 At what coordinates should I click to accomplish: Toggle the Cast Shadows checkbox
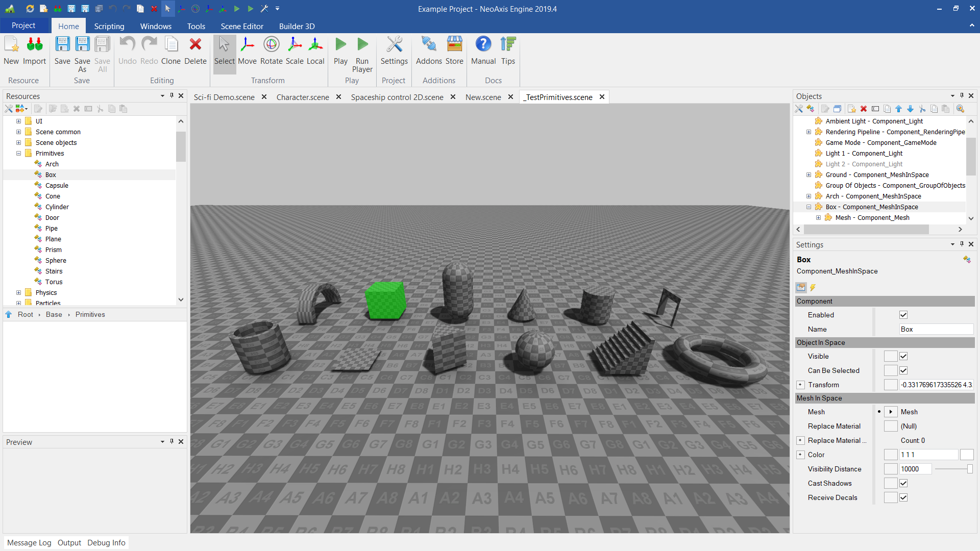[x=903, y=483]
